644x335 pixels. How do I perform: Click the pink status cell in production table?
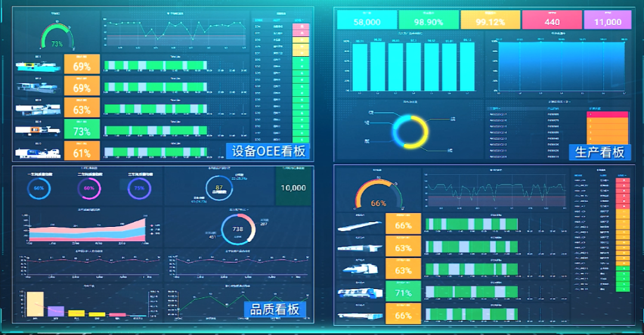point(608,114)
